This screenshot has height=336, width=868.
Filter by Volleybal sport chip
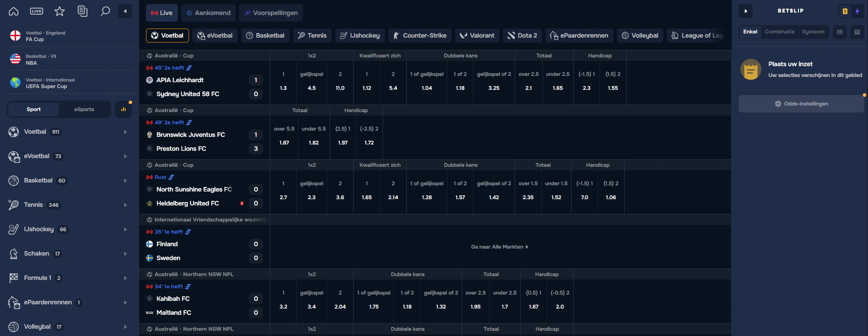pyautogui.click(x=640, y=36)
